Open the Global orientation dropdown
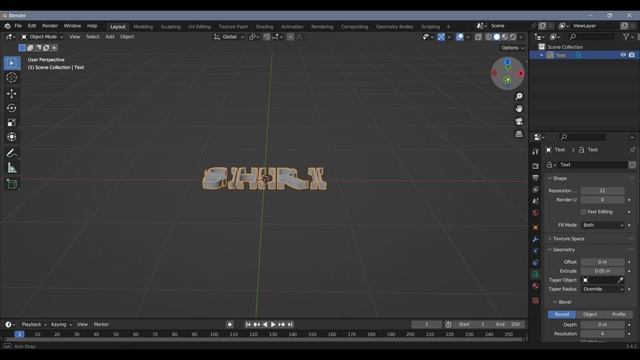 point(229,37)
